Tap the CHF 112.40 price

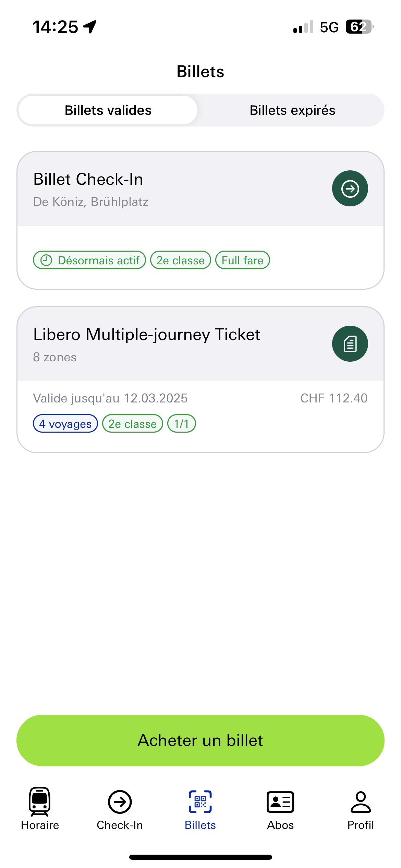[x=334, y=398]
